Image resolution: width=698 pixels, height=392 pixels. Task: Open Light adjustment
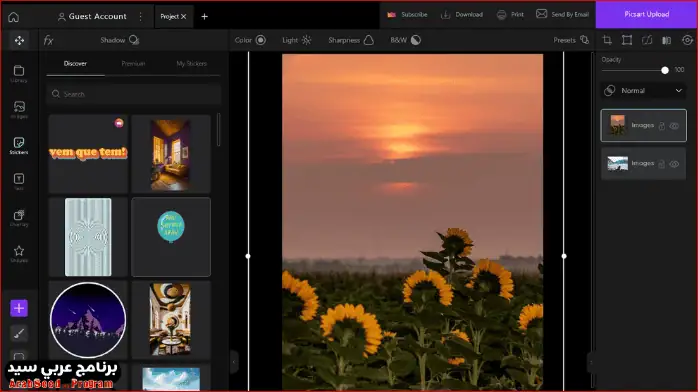(x=296, y=40)
